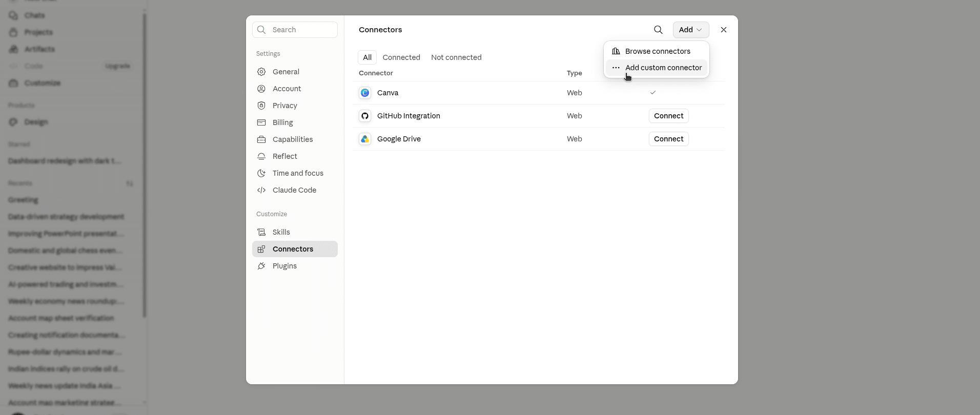
Task: Open Plugins plug icon
Action: tap(261, 266)
